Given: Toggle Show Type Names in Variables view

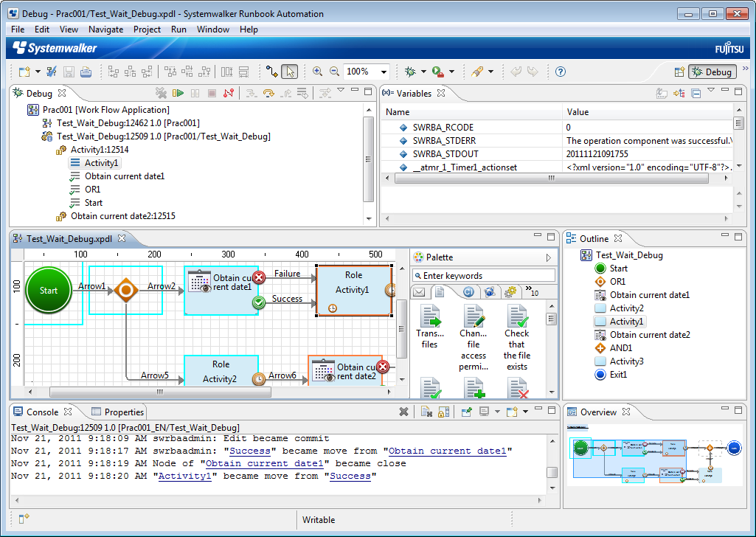Looking at the screenshot, I should [x=662, y=93].
